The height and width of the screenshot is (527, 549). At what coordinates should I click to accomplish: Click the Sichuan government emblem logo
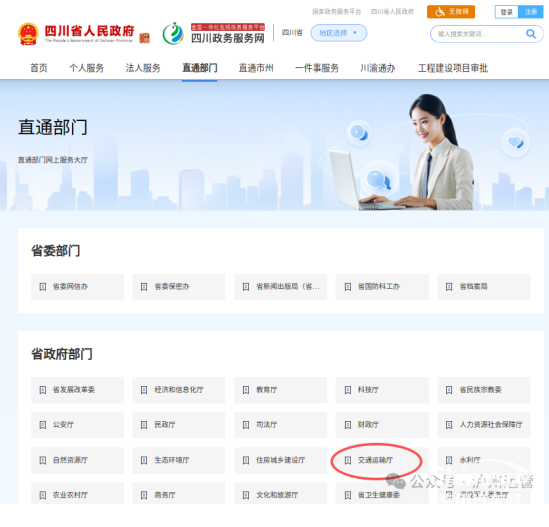(28, 34)
